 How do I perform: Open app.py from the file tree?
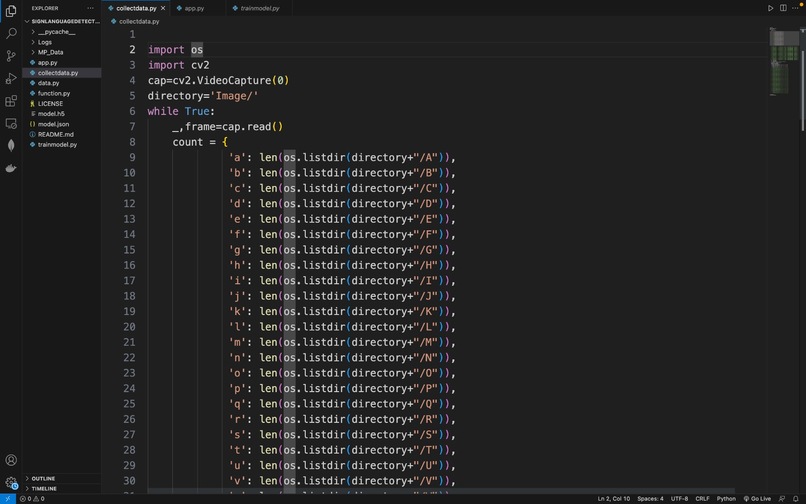coord(62,63)
